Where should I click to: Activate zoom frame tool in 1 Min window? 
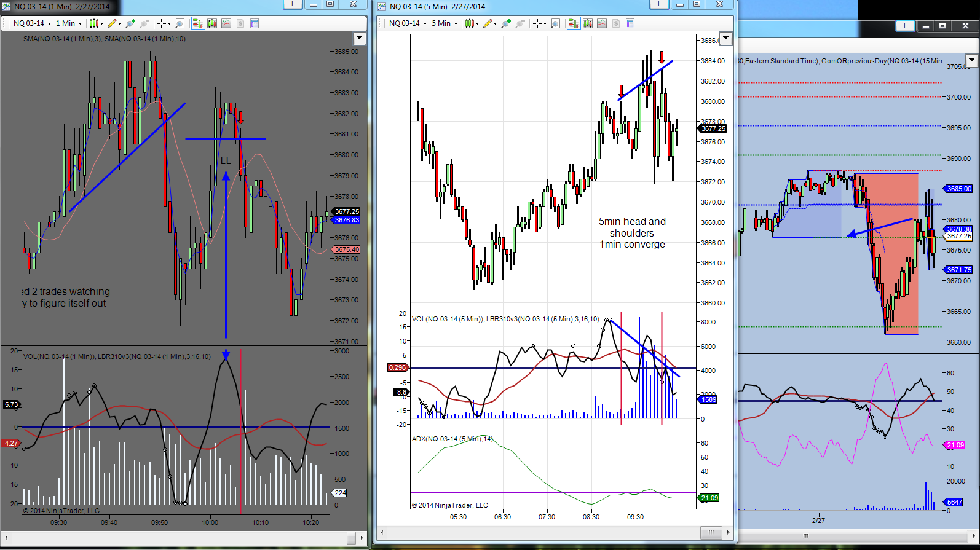pyautogui.click(x=180, y=23)
